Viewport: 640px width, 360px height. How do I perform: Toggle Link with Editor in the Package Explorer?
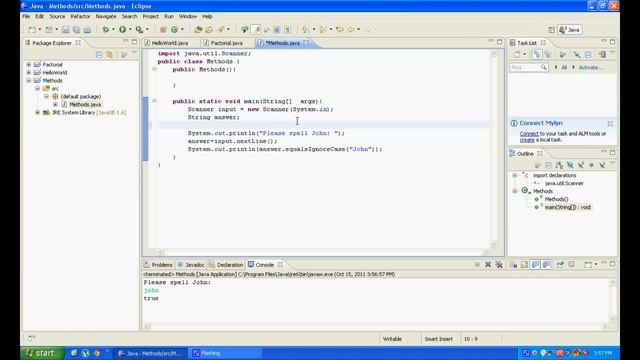coord(109,54)
